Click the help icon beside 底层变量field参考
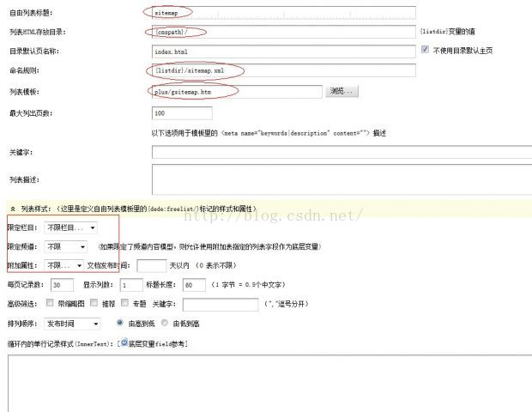Image resolution: width=532 pixels, height=412 pixels. click(x=124, y=343)
